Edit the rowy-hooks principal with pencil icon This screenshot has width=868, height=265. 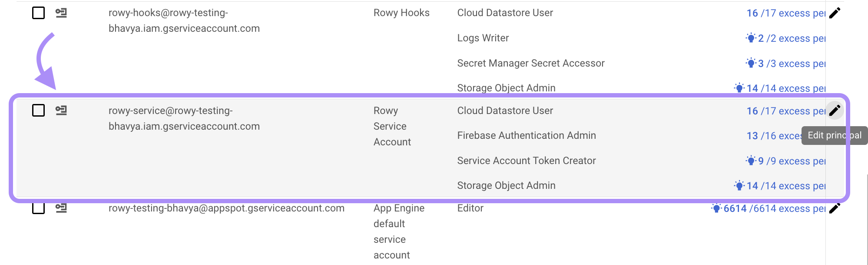pos(835,13)
